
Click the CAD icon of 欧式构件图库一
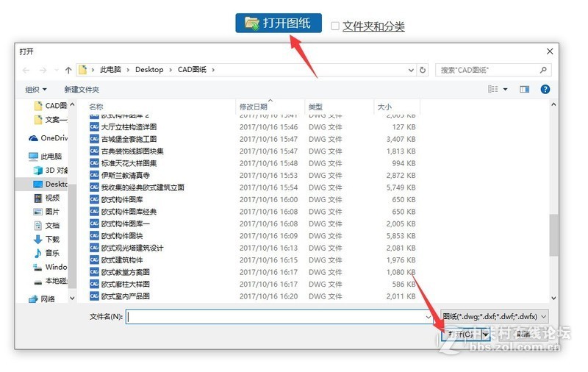coord(94,223)
